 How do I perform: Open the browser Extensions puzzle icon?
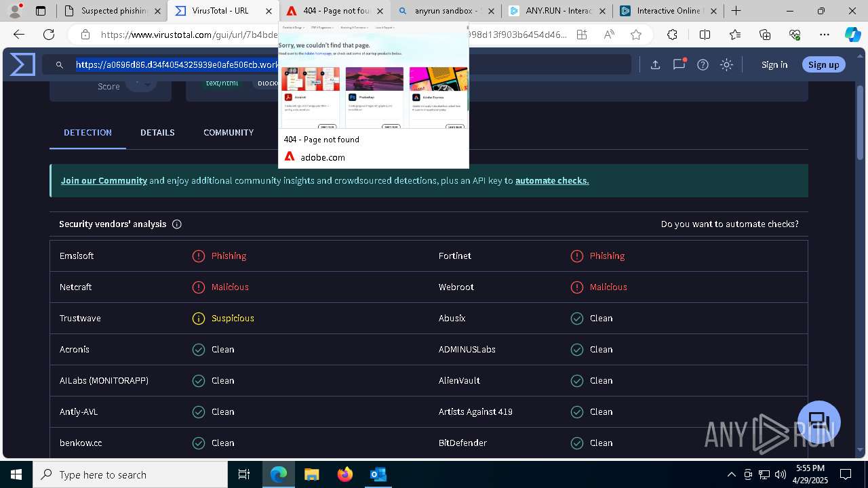pos(672,35)
